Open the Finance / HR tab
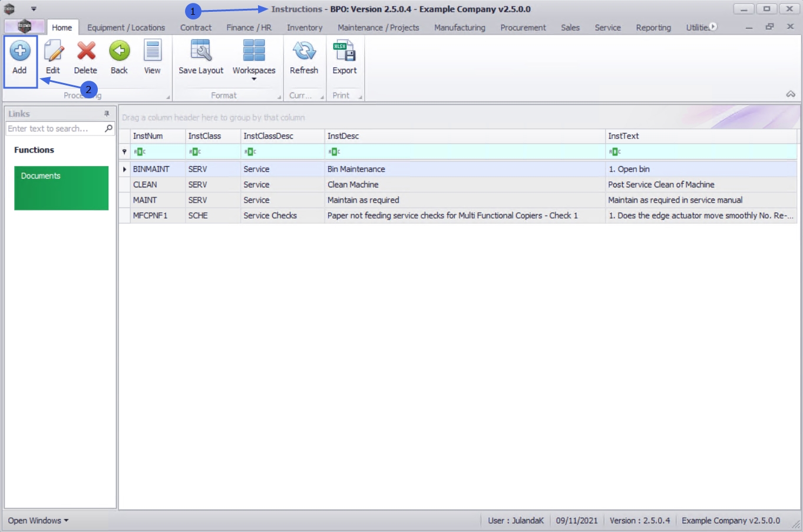Image resolution: width=803 pixels, height=532 pixels. point(249,27)
